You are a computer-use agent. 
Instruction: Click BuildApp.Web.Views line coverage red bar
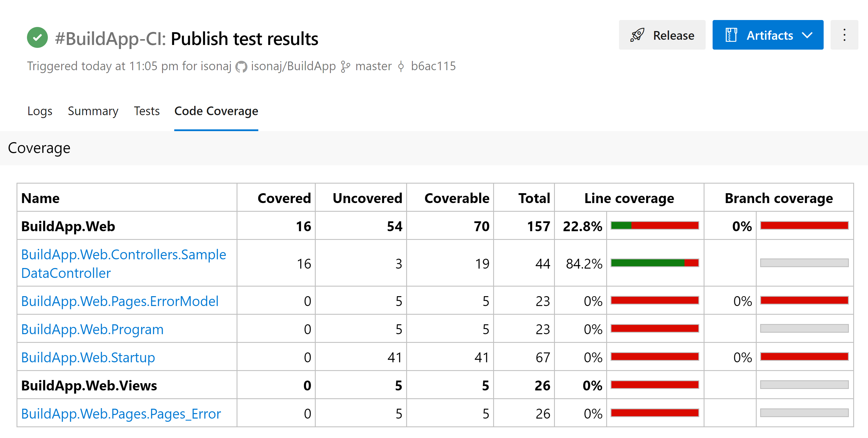click(x=655, y=385)
